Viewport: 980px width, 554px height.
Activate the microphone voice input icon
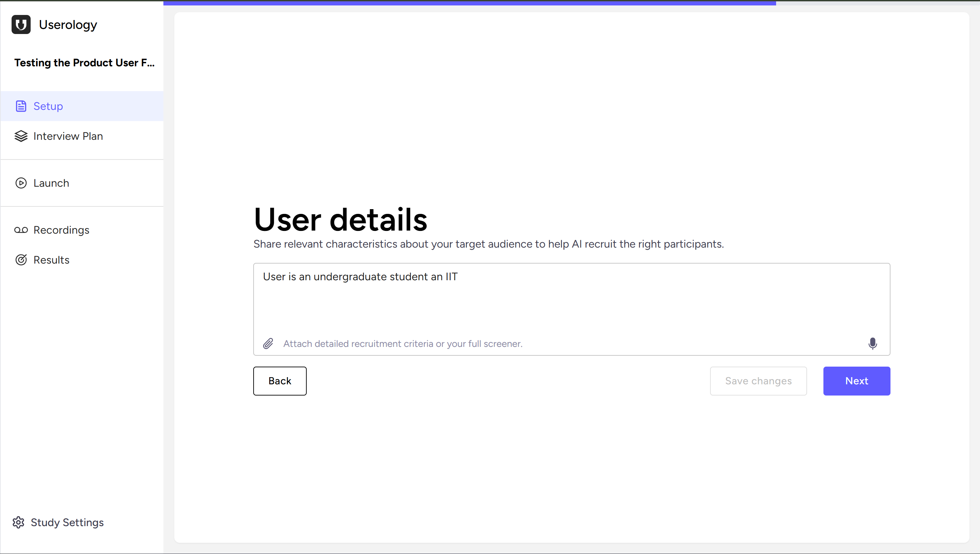pos(873,343)
